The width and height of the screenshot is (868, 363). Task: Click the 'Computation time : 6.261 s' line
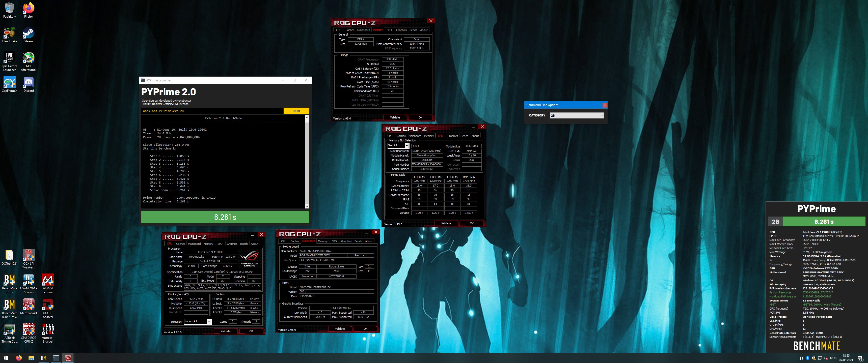tap(166, 201)
